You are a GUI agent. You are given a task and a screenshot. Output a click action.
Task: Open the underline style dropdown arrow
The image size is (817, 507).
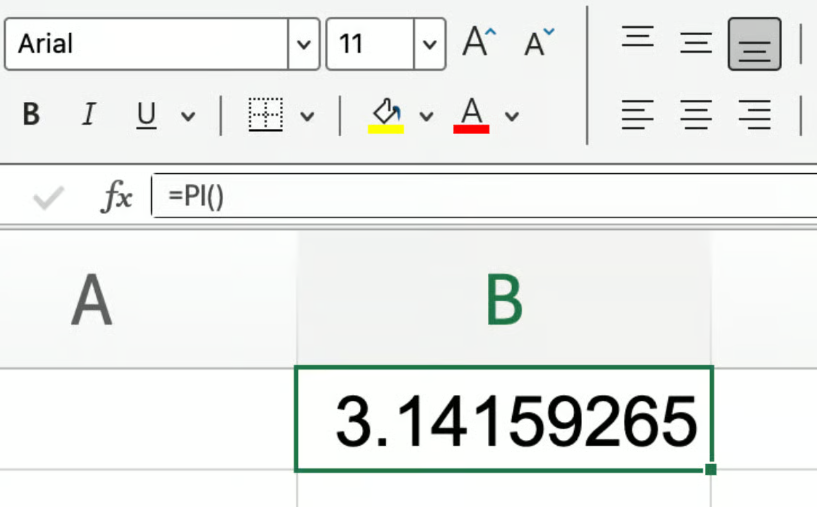(188, 117)
